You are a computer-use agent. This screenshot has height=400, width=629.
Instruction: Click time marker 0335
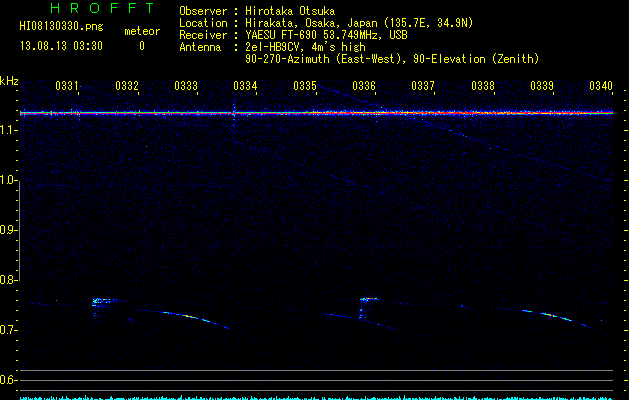point(305,86)
